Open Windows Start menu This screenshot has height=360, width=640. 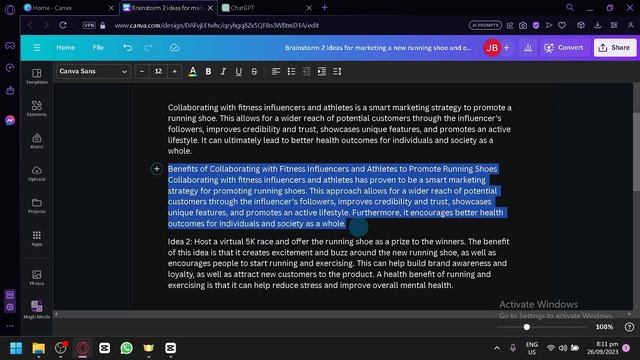(x=16, y=348)
